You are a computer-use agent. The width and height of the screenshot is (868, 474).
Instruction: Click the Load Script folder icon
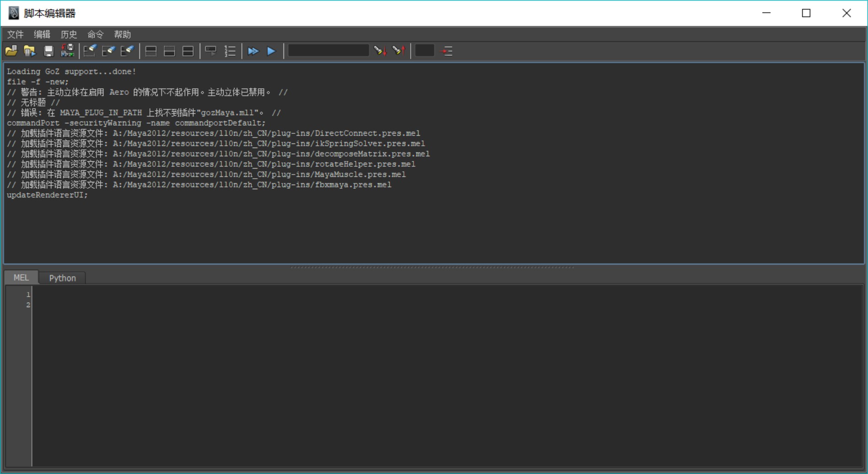coord(11,51)
